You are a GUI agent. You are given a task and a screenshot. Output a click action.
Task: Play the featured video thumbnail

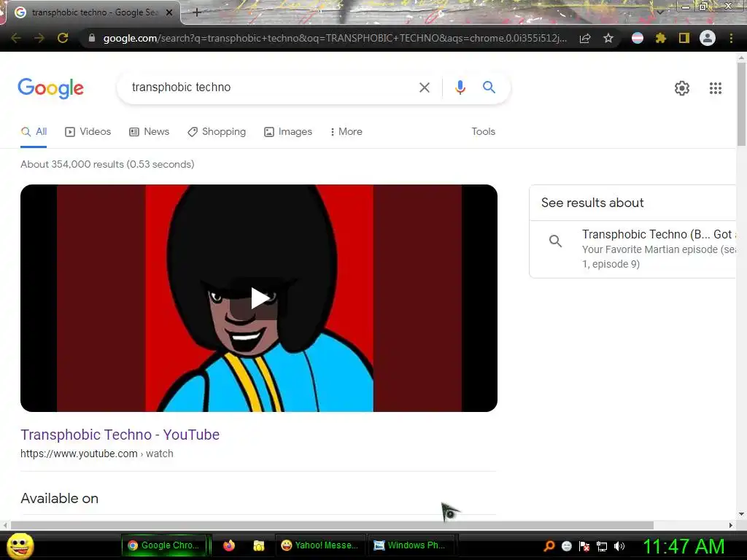point(259,298)
